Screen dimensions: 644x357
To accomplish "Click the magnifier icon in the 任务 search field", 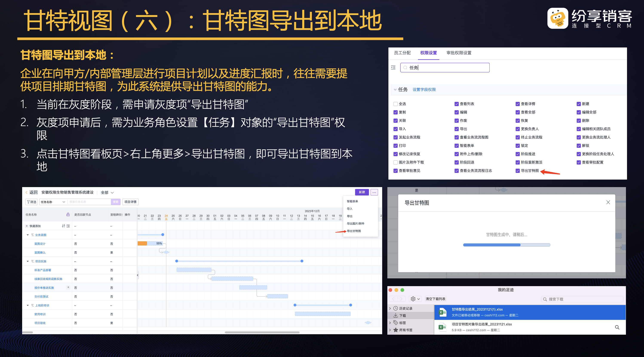I will 405,67.
